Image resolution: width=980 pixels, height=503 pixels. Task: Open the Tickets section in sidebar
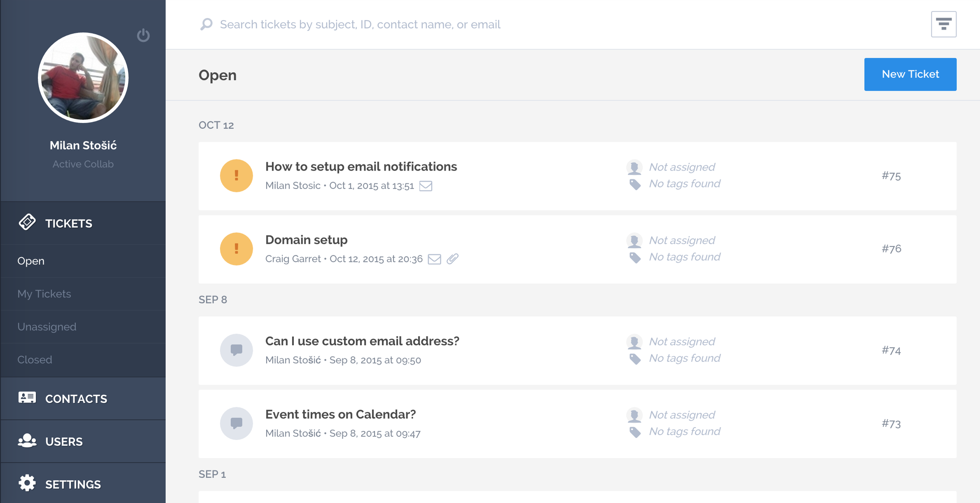68,223
